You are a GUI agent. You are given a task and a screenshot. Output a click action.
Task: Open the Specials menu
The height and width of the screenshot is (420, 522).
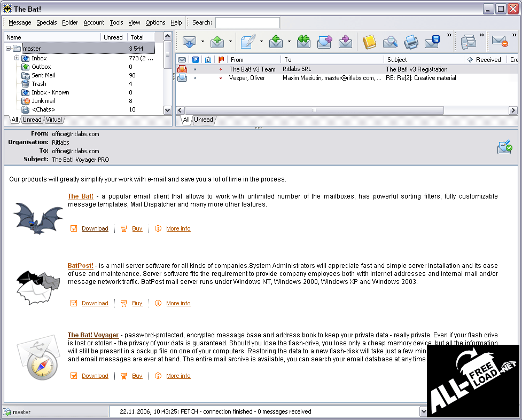pyautogui.click(x=46, y=22)
